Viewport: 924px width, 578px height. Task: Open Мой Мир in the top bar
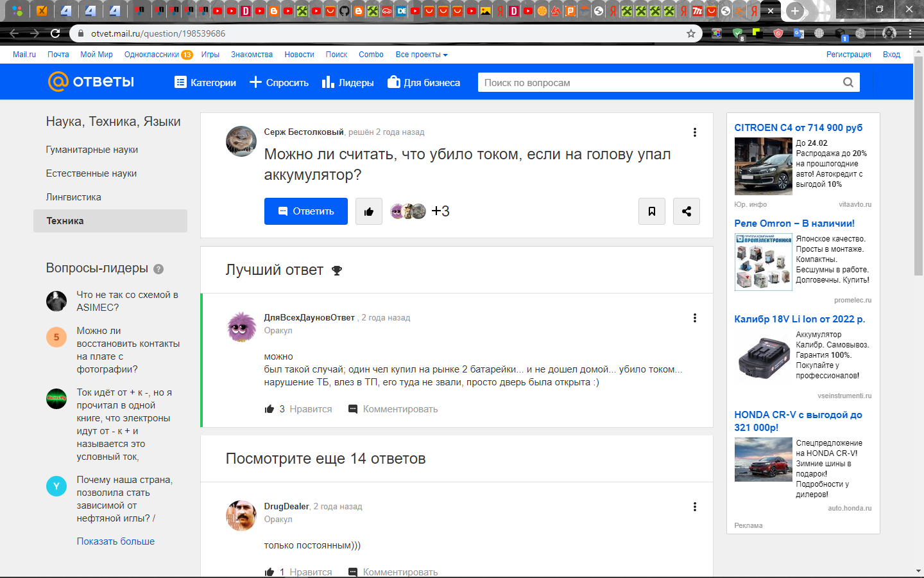(96, 55)
